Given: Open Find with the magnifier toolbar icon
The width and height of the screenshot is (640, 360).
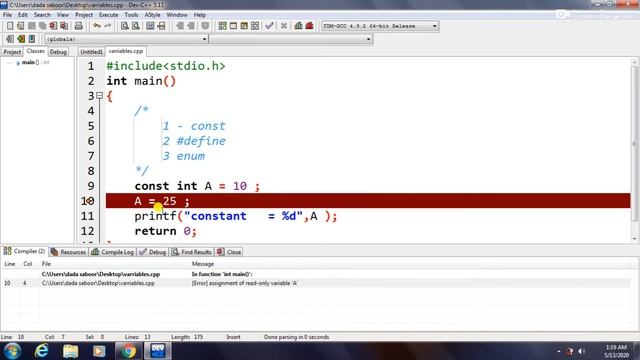Looking at the screenshot, I should point(125,26).
